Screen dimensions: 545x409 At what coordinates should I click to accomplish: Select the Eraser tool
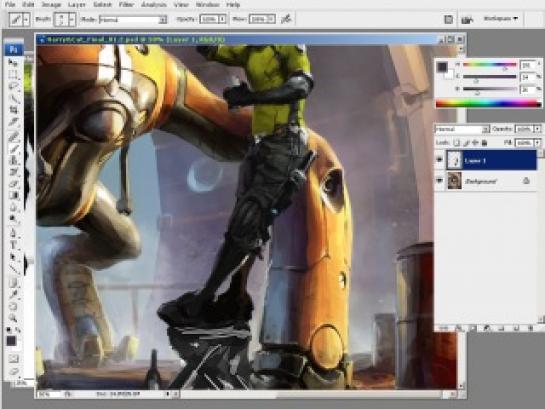point(13,184)
